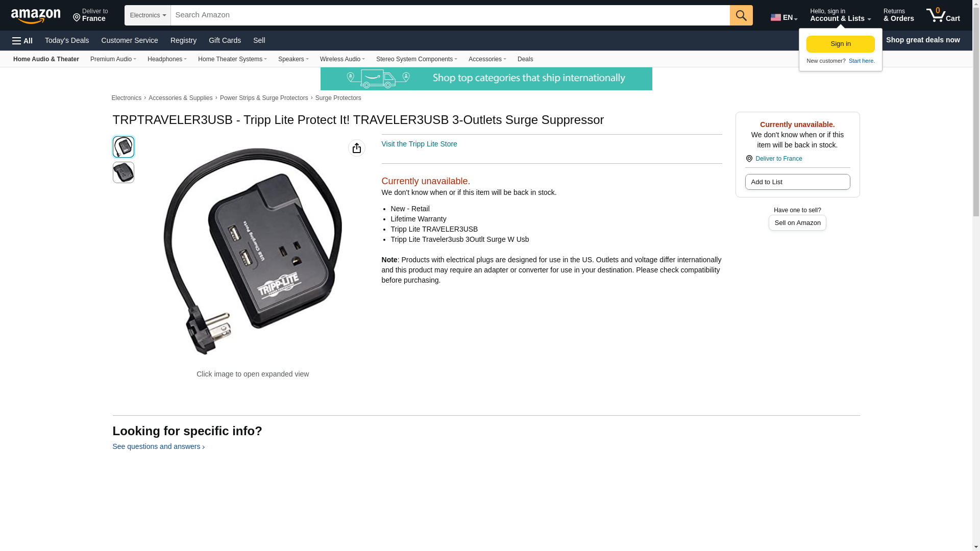980x551 pixels.
Task: Open the All hamburger menu
Action: tap(22, 40)
